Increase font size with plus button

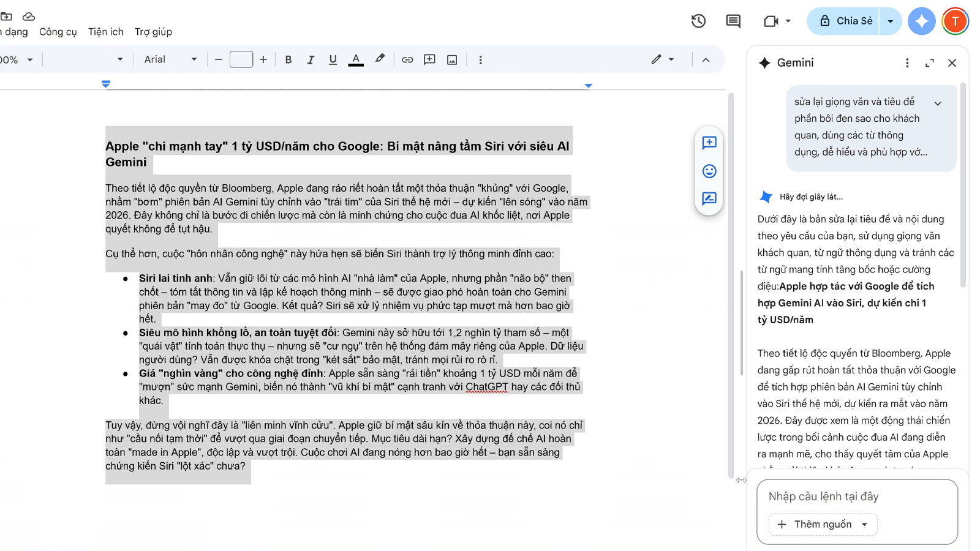point(263,59)
